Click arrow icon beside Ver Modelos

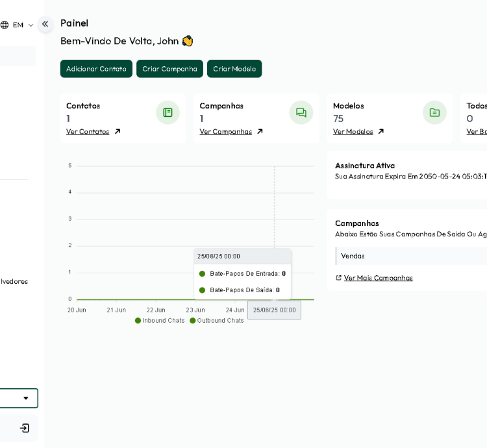[x=381, y=132]
